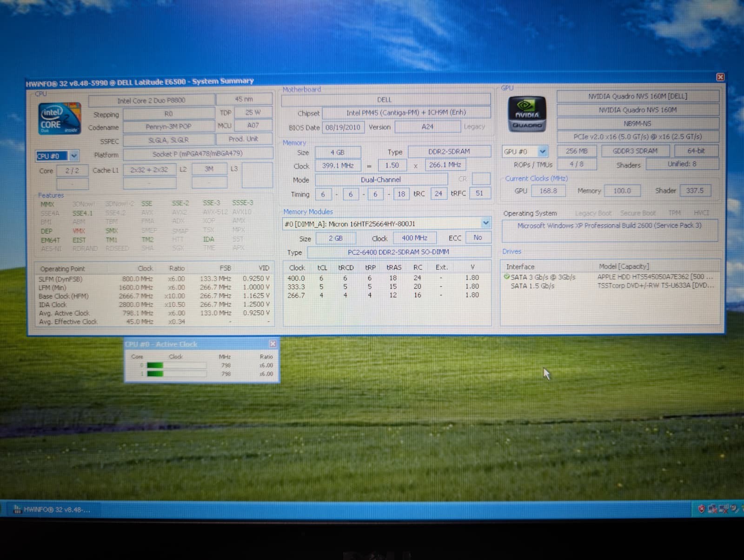Click the IDA feature label
Viewport: 744px width, 560px height.
pos(208,239)
